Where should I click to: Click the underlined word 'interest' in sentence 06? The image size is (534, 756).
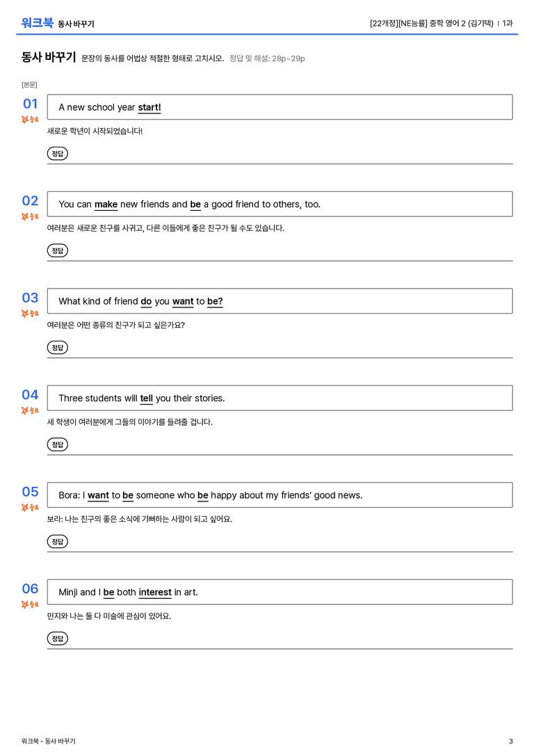coord(155,592)
